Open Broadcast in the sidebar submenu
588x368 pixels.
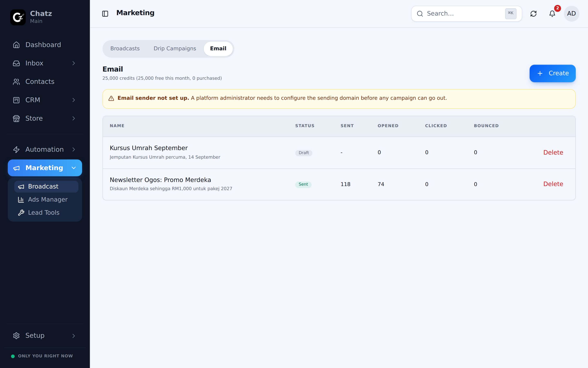[x=46, y=187]
